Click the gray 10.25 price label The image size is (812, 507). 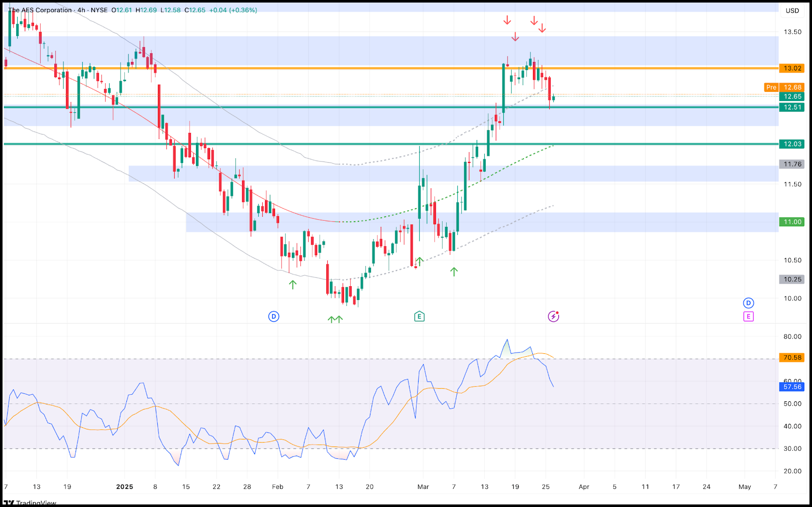[792, 279]
